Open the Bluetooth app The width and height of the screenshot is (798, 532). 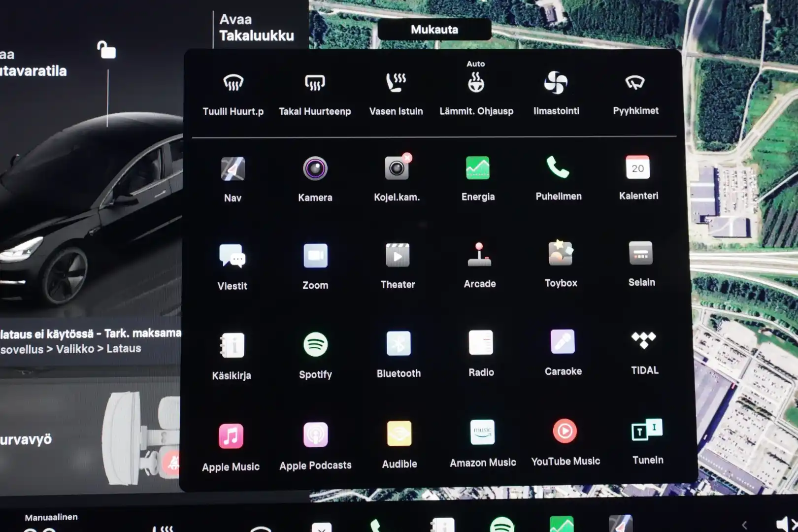(x=399, y=343)
